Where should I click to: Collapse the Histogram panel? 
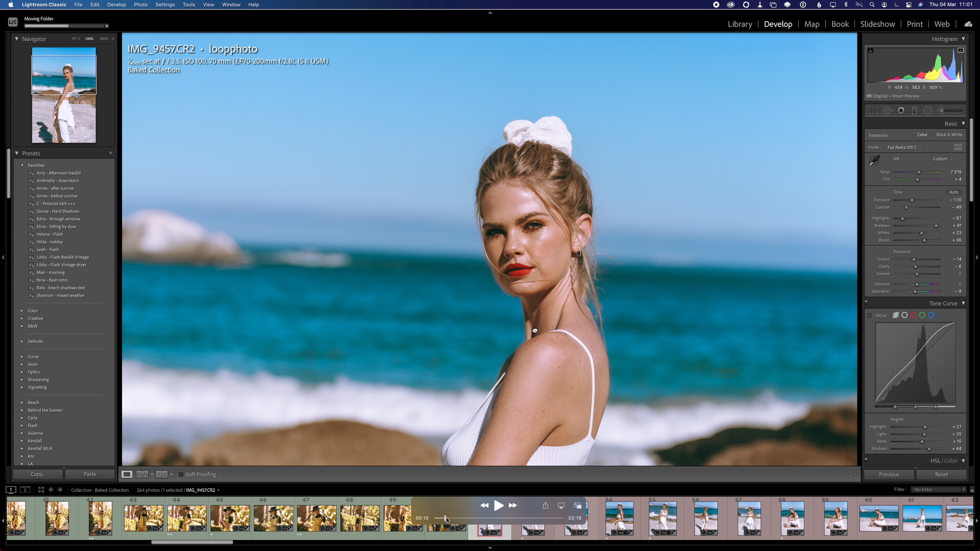coord(963,39)
